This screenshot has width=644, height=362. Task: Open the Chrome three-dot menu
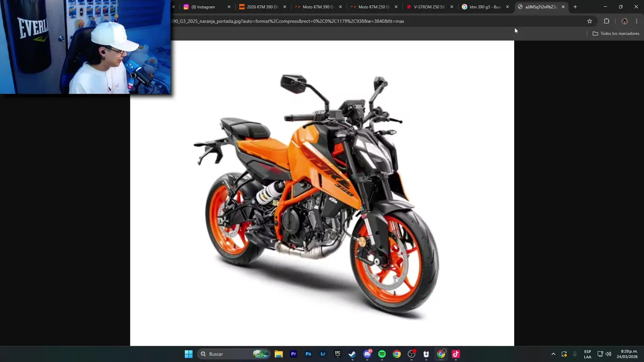[x=636, y=21]
